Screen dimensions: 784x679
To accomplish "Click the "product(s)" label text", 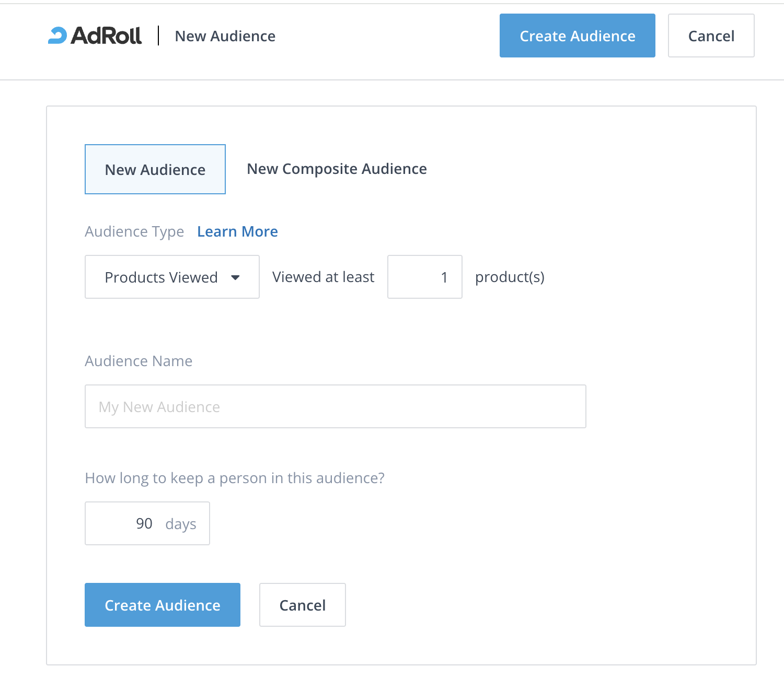I will point(510,277).
